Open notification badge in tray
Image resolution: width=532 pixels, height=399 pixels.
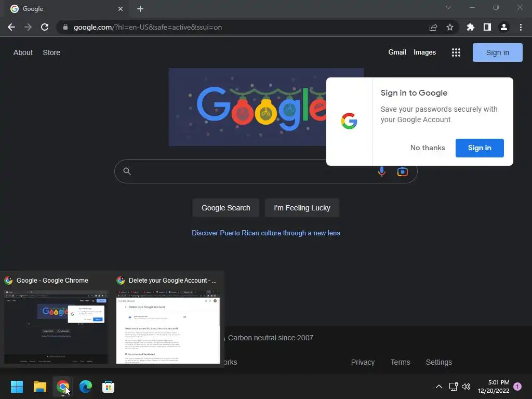tap(517, 387)
